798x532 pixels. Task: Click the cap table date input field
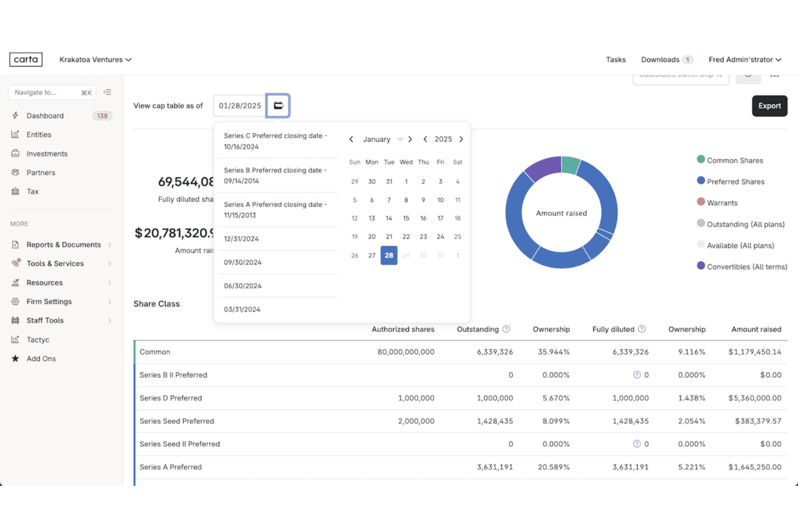pyautogui.click(x=240, y=106)
